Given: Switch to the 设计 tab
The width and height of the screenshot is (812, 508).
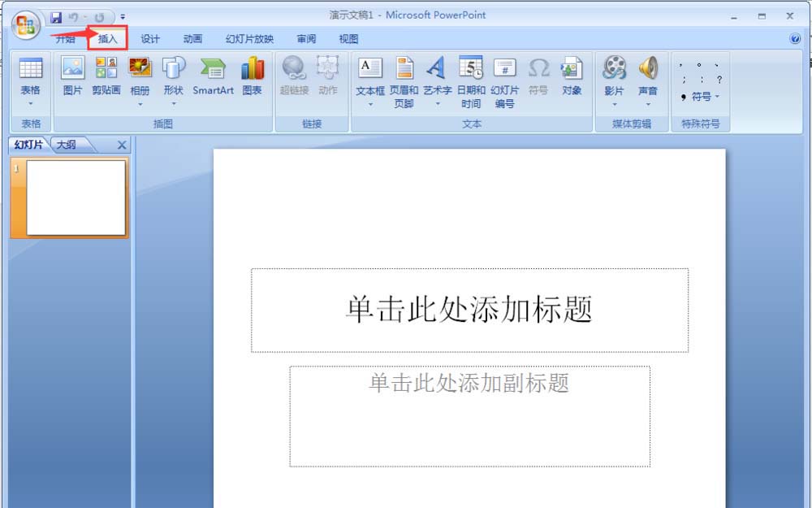Looking at the screenshot, I should [x=150, y=39].
